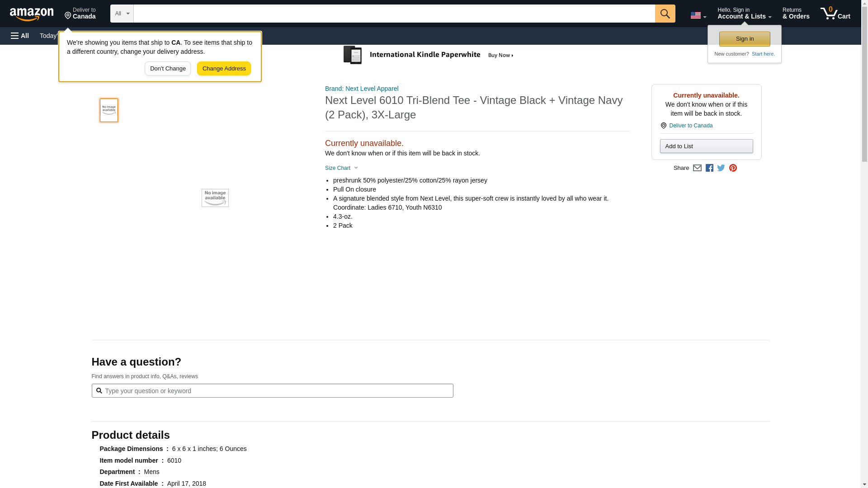Click the Amazon logo
Screen dimensions: 868x488
point(32,14)
